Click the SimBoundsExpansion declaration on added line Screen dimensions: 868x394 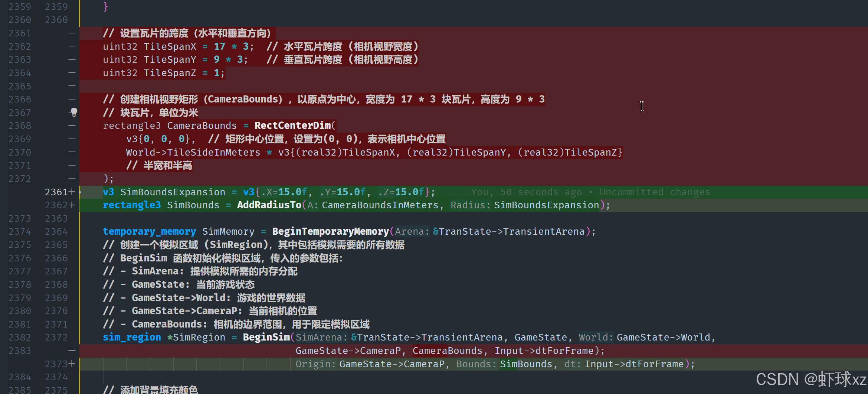173,192
